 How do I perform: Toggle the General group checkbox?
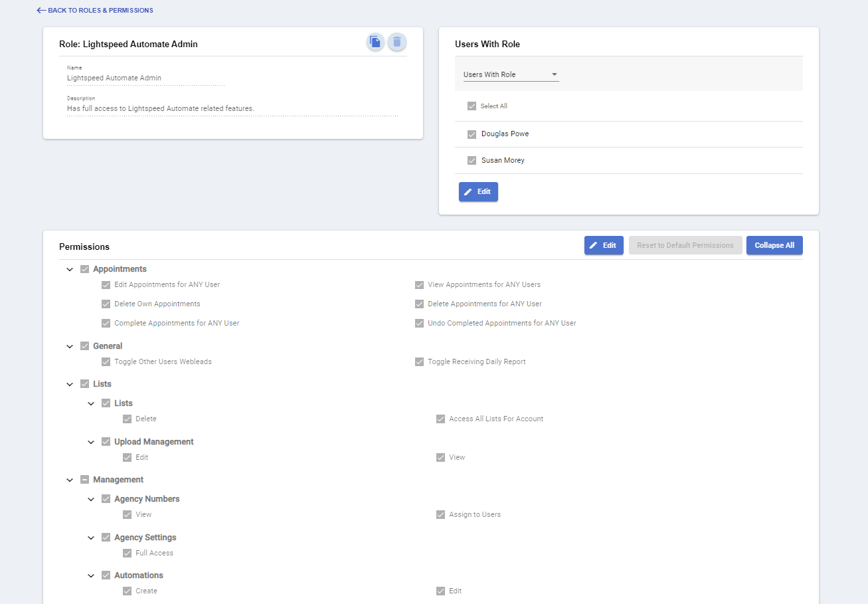(x=85, y=346)
